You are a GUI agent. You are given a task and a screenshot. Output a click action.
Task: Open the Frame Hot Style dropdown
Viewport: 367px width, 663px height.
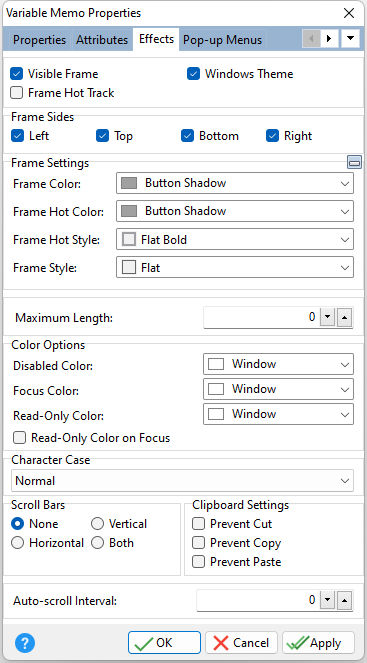click(235, 240)
